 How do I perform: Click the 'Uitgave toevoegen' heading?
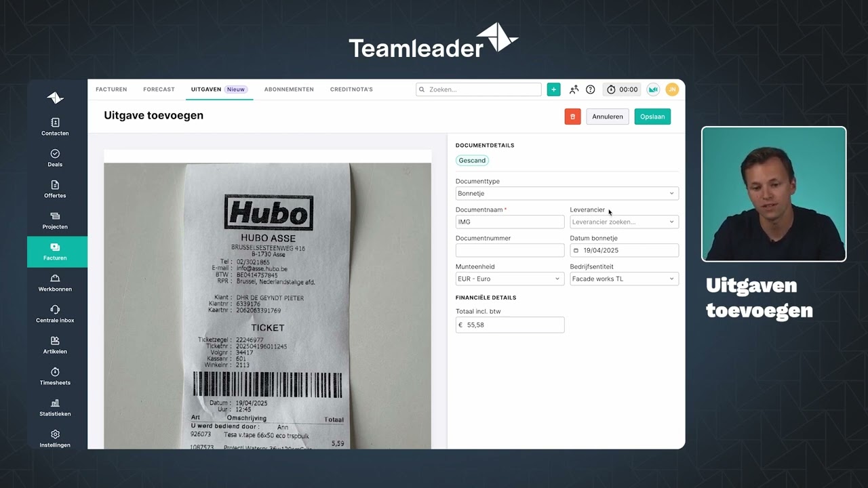click(x=153, y=115)
